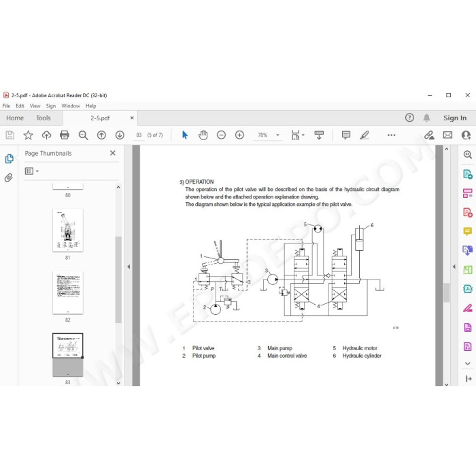Select the Highlight text pen tool

[364, 135]
